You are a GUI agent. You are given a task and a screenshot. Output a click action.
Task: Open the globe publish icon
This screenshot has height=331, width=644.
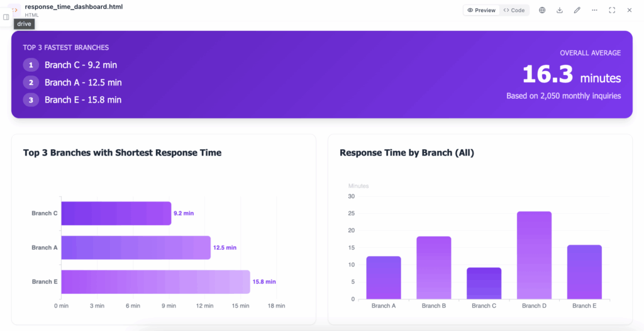pyautogui.click(x=542, y=10)
